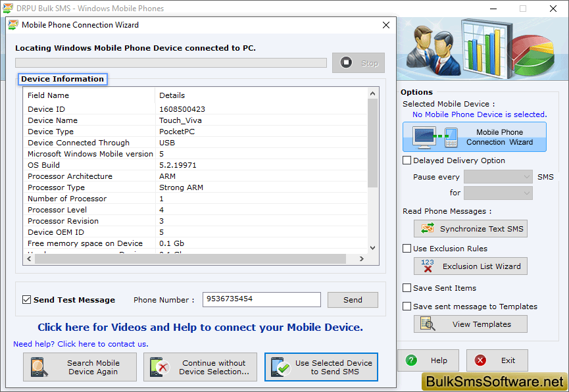Select Processor Level row
The image size is (569, 392).
point(196,210)
